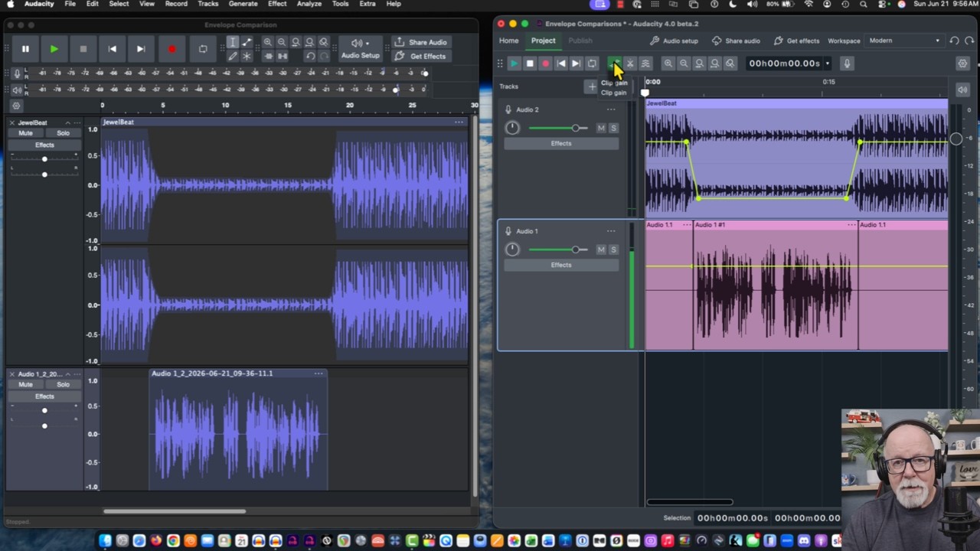Viewport: 980px width, 551px height.
Task: Open Audio 1 #1 clip three-dot menu
Action: click(851, 225)
